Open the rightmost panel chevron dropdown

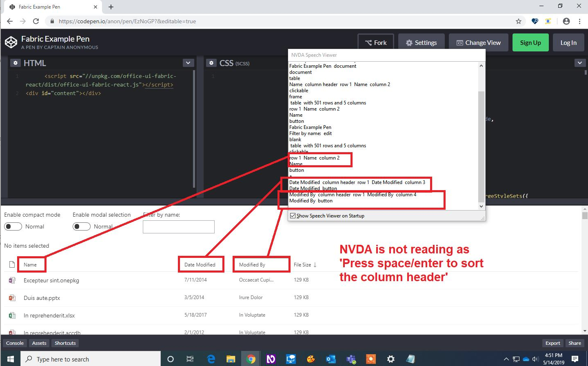[580, 62]
